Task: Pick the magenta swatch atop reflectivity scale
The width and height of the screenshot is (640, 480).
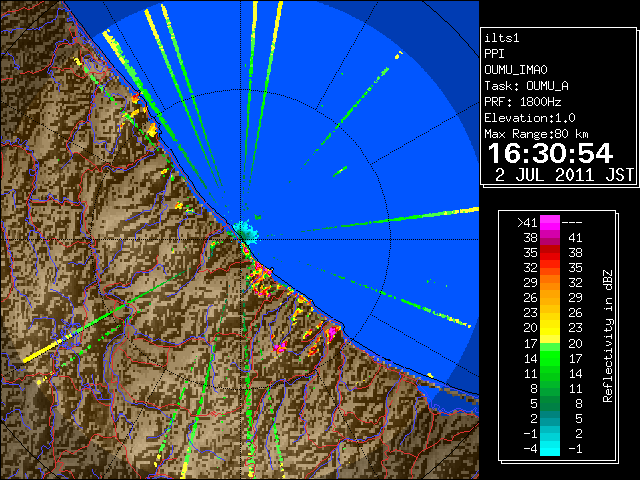Action: click(550, 223)
